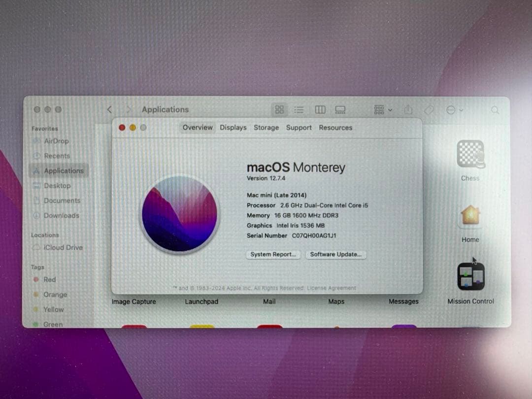This screenshot has height=399, width=532.
Task: Select AirDrop in the sidebar
Action: coord(56,141)
